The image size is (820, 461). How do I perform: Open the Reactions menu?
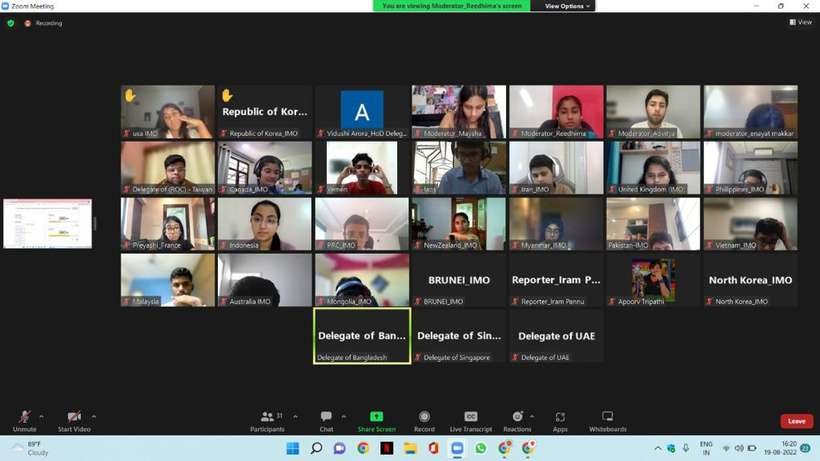[517, 416]
